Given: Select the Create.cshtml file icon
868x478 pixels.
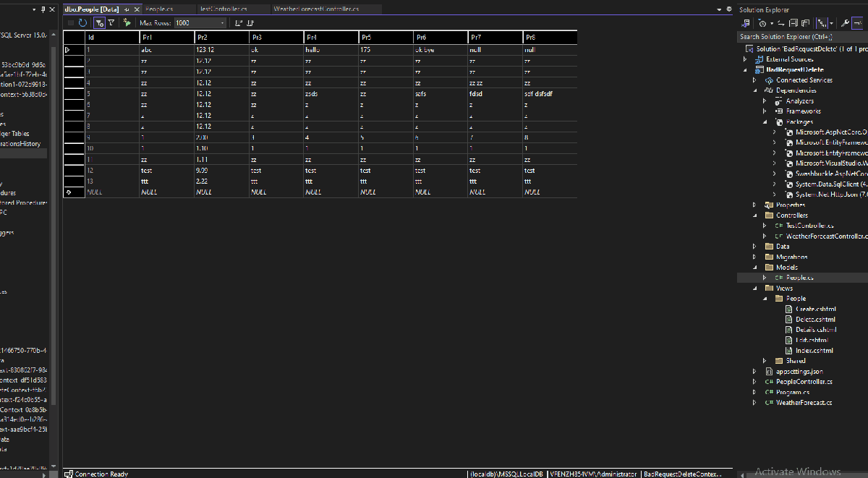Looking at the screenshot, I should click(789, 309).
